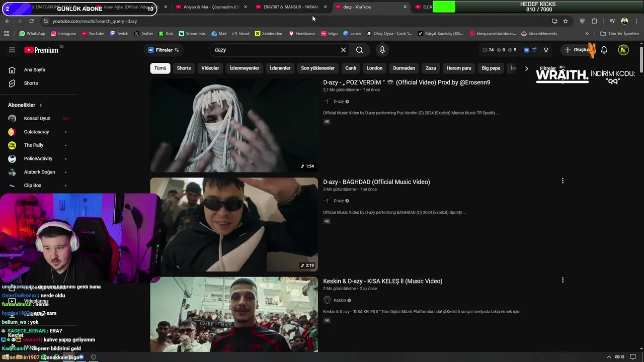The height and width of the screenshot is (362, 644).
Task: Select the Shorts filter chip
Action: click(184, 68)
